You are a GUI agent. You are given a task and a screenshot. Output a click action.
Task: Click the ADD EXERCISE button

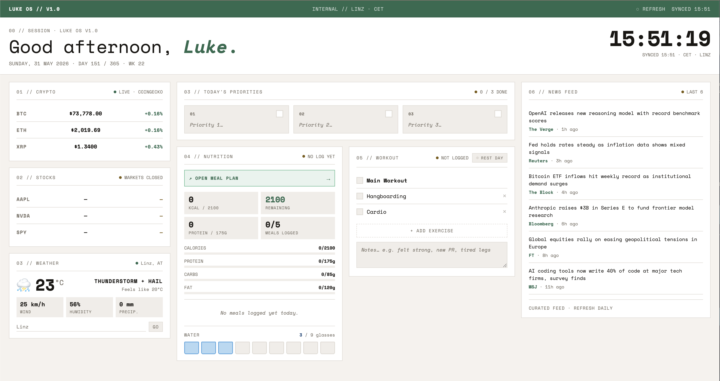click(432, 230)
